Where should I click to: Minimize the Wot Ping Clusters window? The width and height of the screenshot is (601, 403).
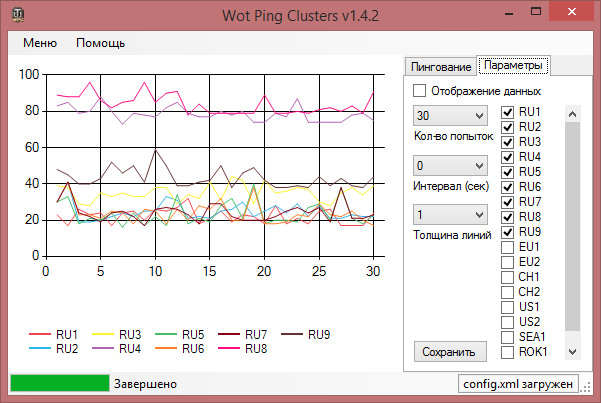pos(509,13)
